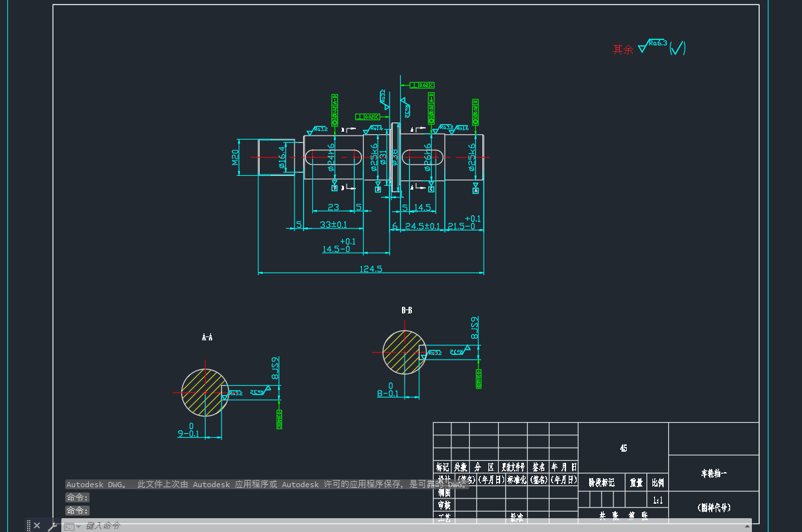Image resolution: width=802 pixels, height=532 pixels.
Task: Click the A-A section label
Action: tap(207, 337)
